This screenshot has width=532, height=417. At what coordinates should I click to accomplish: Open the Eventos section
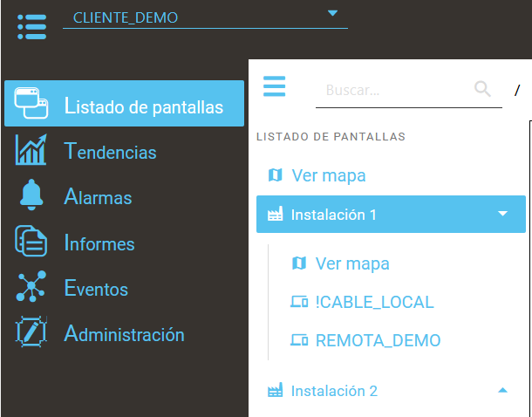[x=96, y=289]
